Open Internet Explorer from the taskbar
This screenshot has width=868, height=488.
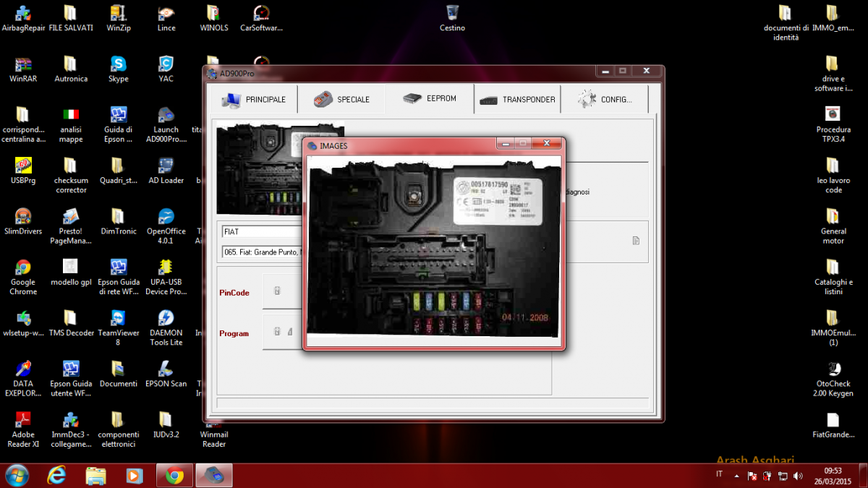(x=56, y=476)
